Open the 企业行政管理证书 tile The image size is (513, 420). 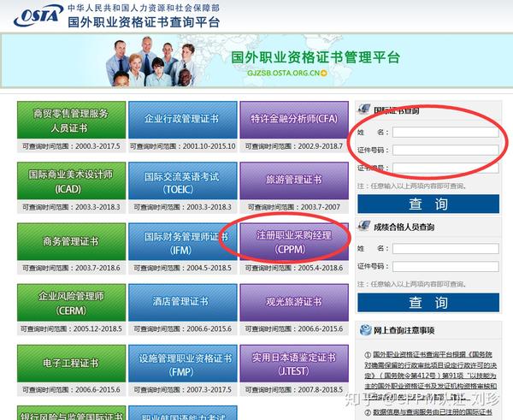pyautogui.click(x=183, y=120)
